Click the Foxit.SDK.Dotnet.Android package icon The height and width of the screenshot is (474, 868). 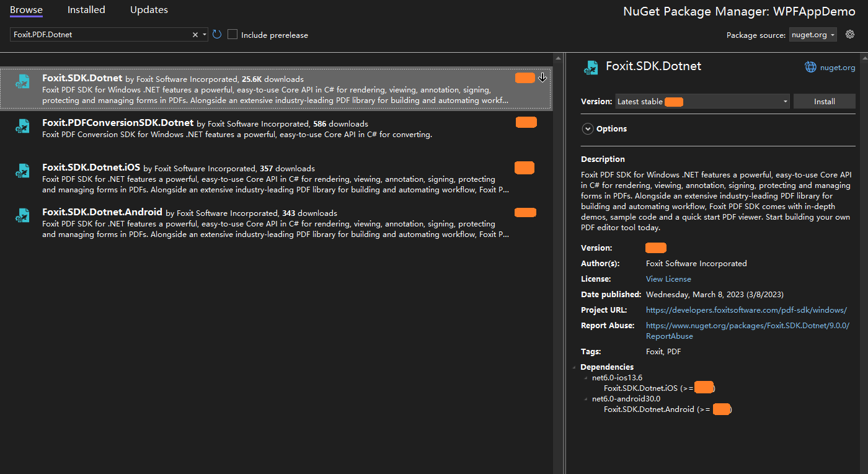tap(23, 215)
